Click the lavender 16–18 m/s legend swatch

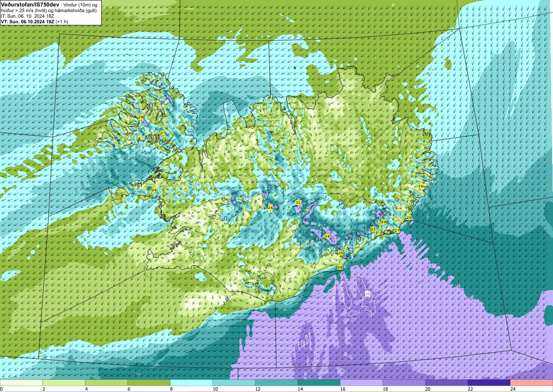pos(362,383)
